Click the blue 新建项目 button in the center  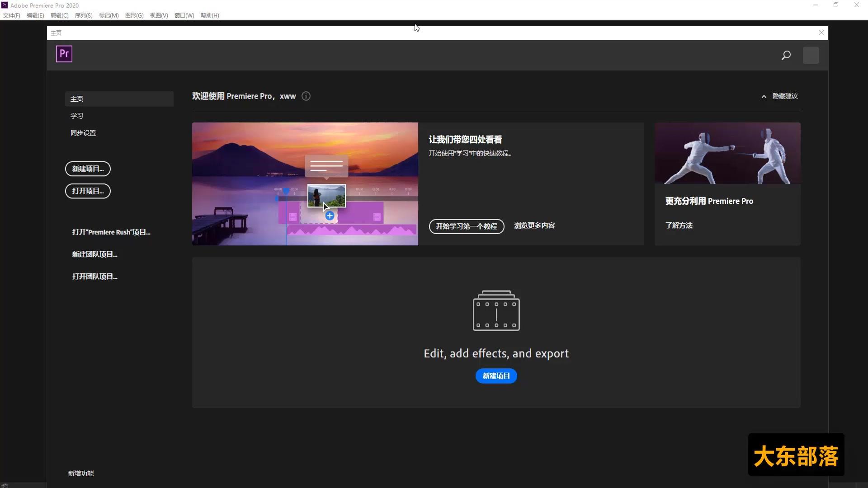click(x=496, y=375)
